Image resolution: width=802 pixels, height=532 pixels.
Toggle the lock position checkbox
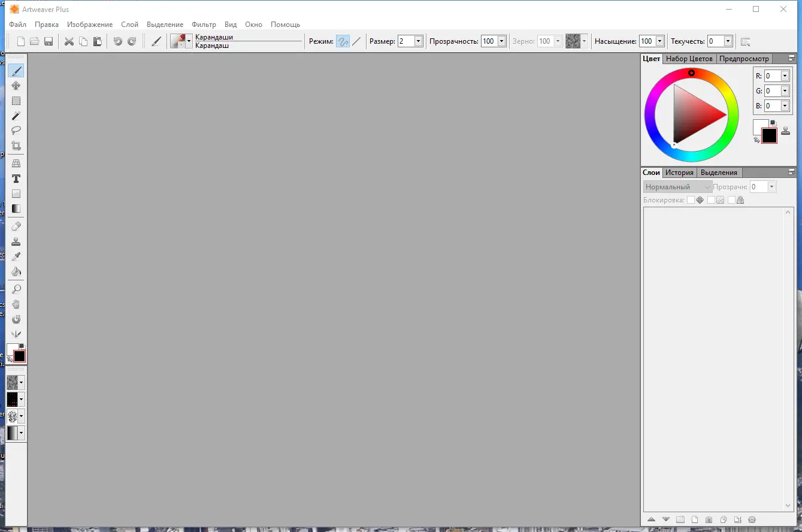tap(691, 200)
